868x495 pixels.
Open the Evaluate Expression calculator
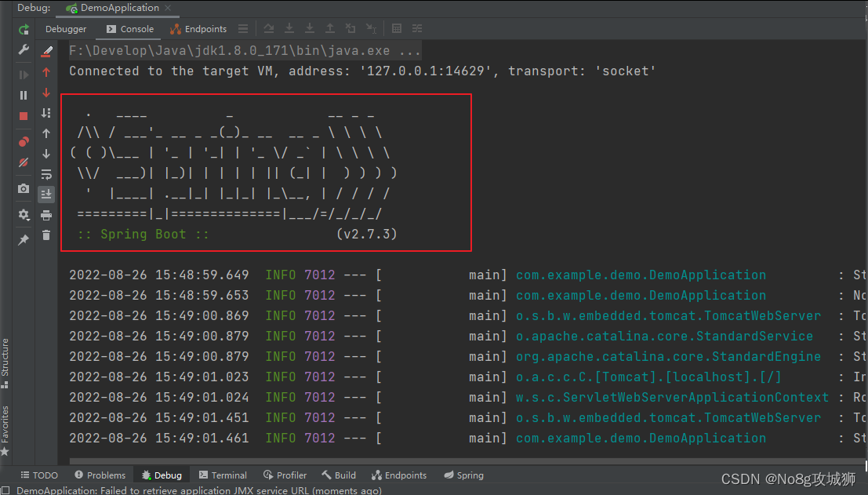pos(398,28)
